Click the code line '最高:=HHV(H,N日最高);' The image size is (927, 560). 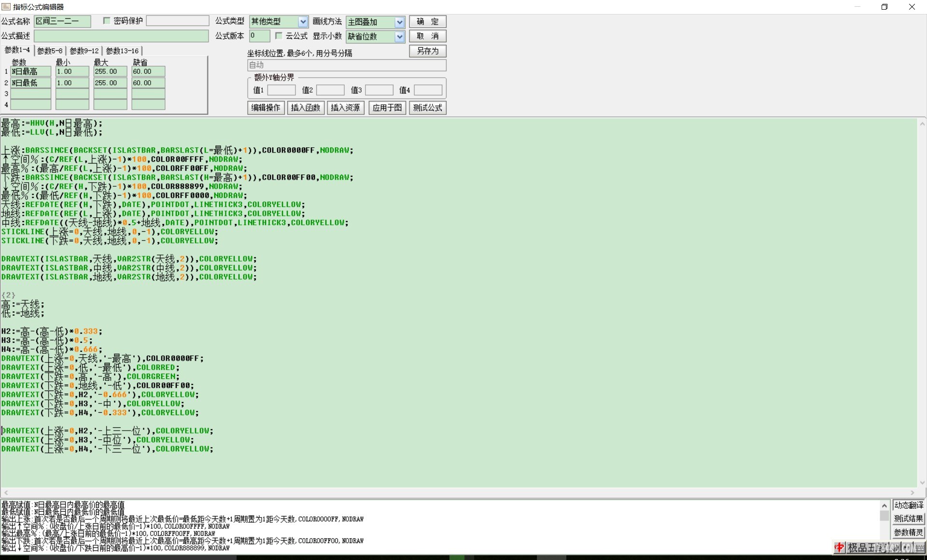click(x=52, y=124)
